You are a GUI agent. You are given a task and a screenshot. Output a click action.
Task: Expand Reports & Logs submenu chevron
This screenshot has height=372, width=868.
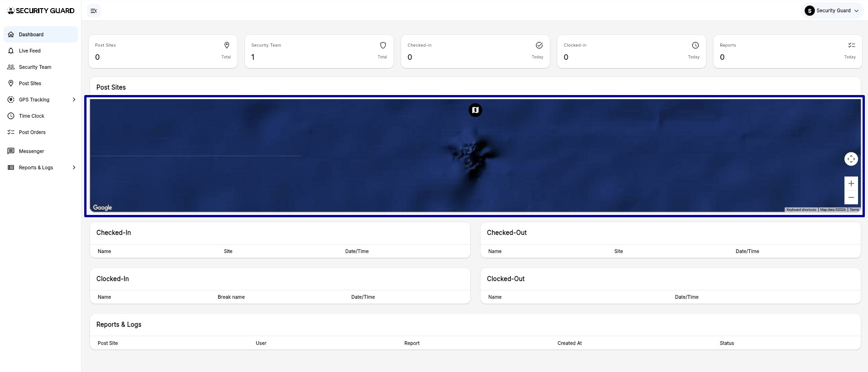pos(74,167)
